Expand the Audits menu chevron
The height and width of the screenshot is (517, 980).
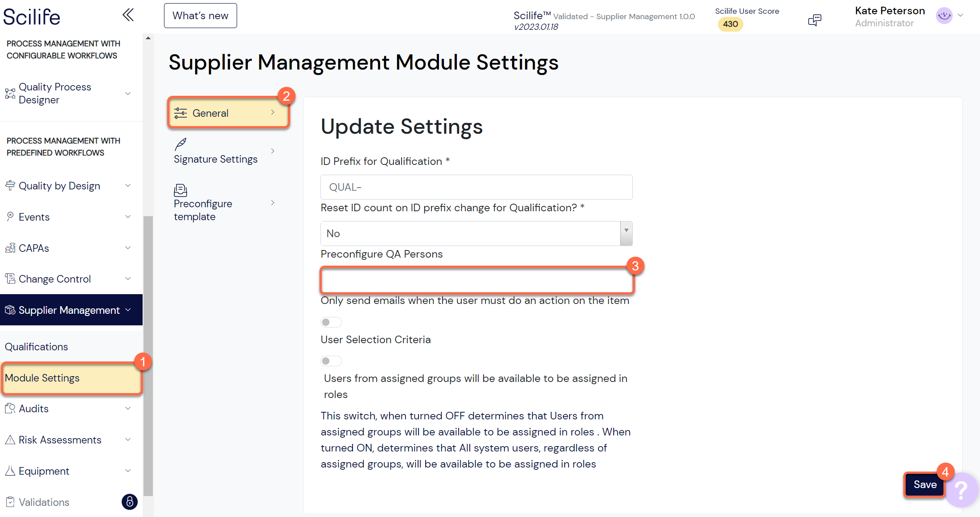tap(128, 408)
